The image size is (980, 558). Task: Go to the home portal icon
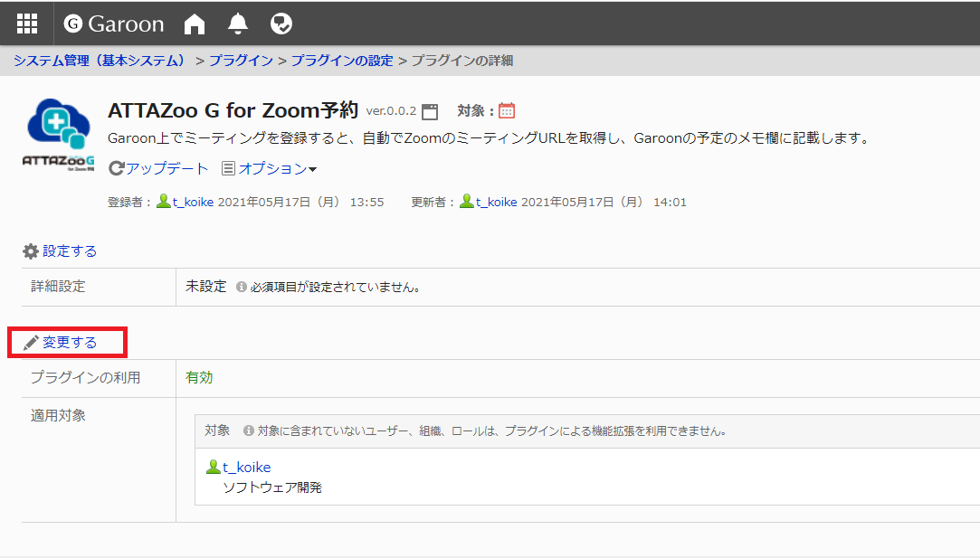(x=195, y=24)
